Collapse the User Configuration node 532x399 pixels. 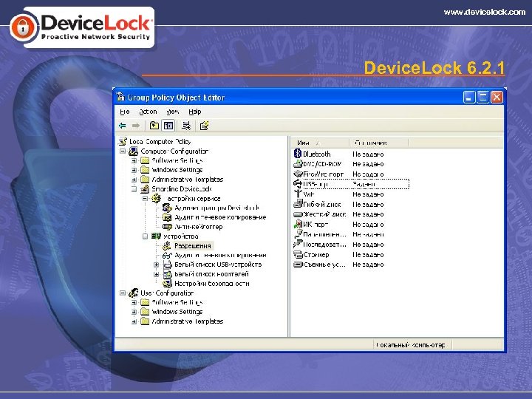123,293
